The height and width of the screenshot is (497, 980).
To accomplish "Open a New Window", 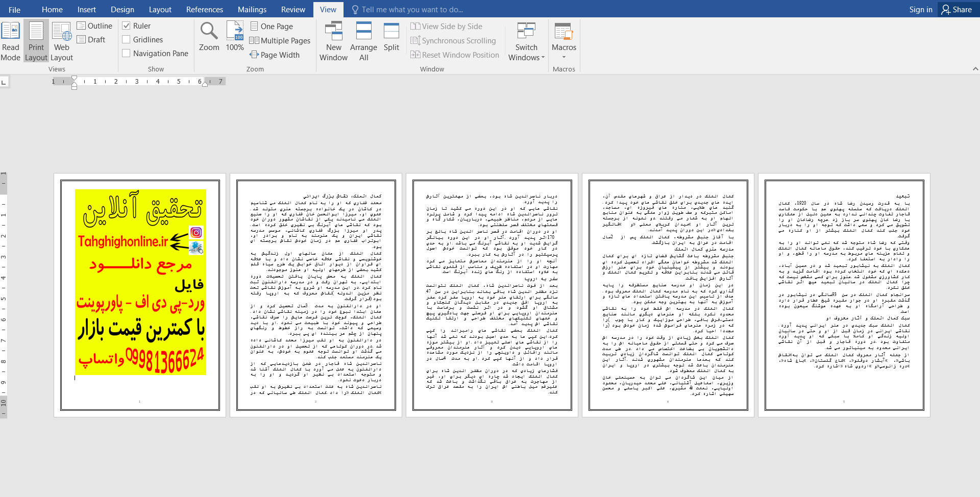I will click(x=334, y=41).
